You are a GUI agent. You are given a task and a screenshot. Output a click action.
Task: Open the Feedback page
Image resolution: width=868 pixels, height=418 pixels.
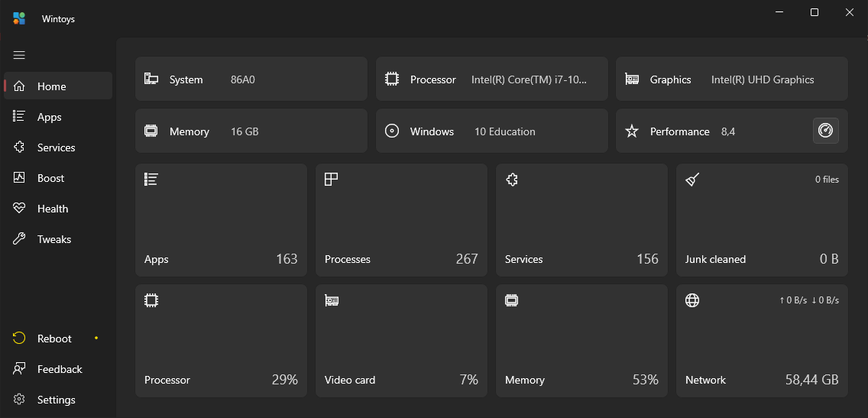58,369
